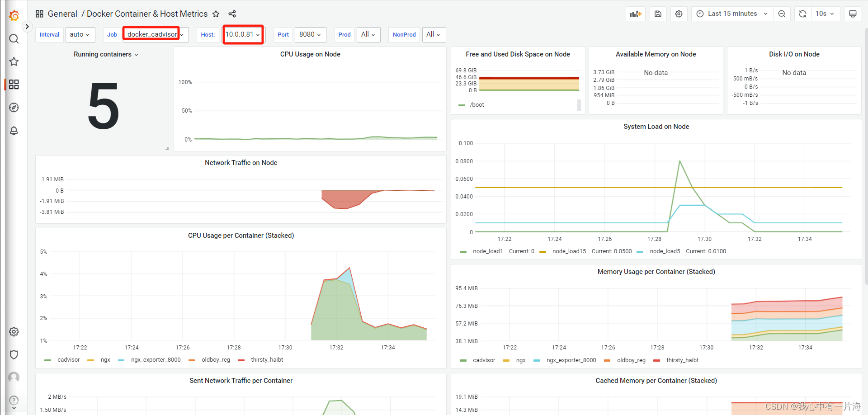This screenshot has width=868, height=415.
Task: Open Running containers panel menu
Action: pyautogui.click(x=106, y=54)
